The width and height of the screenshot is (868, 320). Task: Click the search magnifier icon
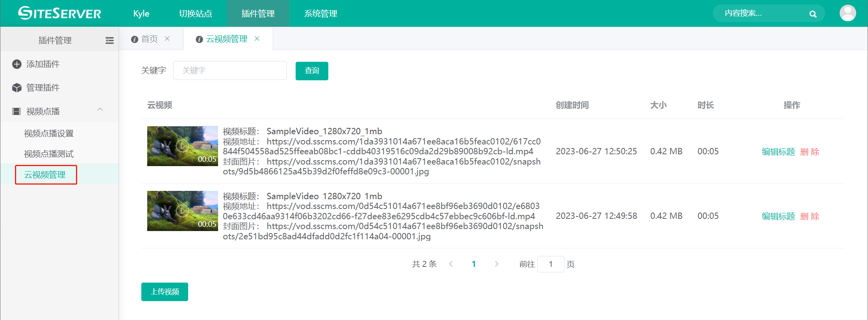pos(813,14)
